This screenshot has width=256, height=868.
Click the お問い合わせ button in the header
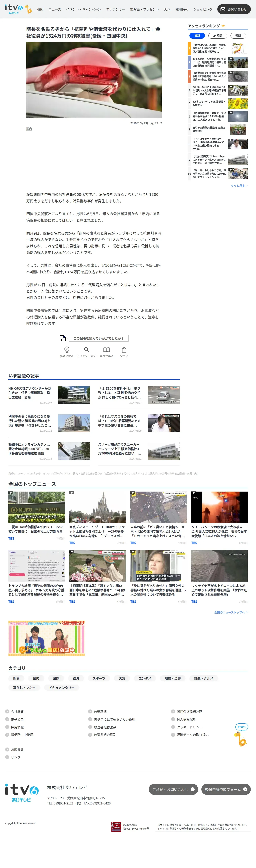tap(234, 9)
